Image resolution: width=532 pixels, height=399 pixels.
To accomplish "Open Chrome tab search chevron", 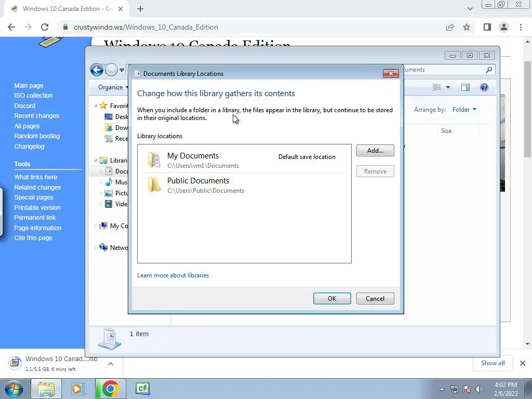I will pyautogui.click(x=470, y=9).
